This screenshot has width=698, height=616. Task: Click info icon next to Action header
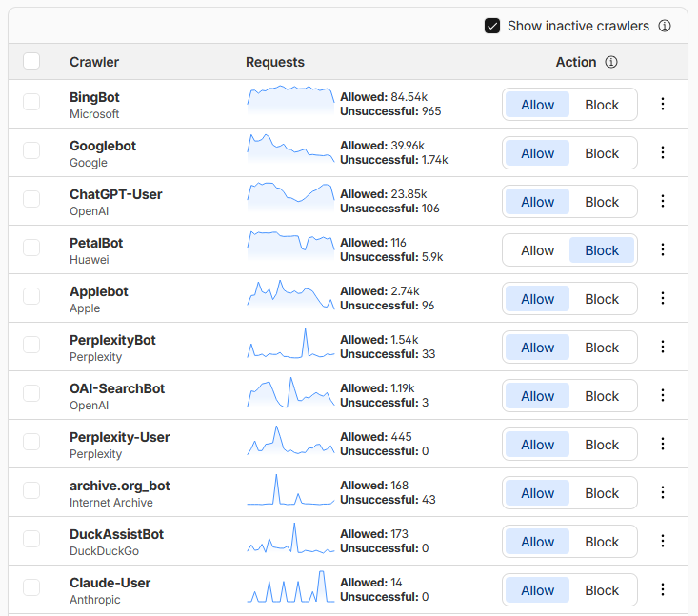point(611,62)
